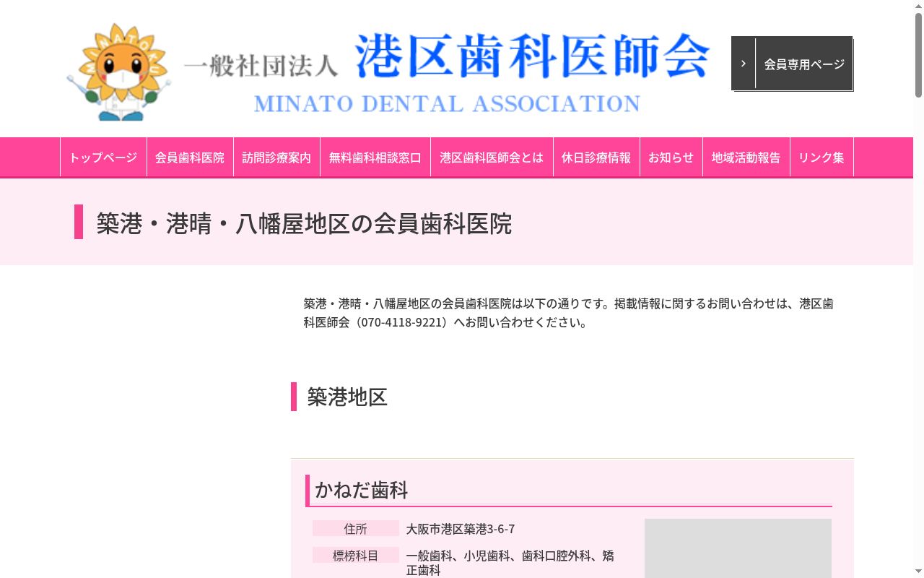Click the MINATO DENTAL ASSOCIATION subtitle
The width and height of the screenshot is (924, 578).
click(x=447, y=103)
